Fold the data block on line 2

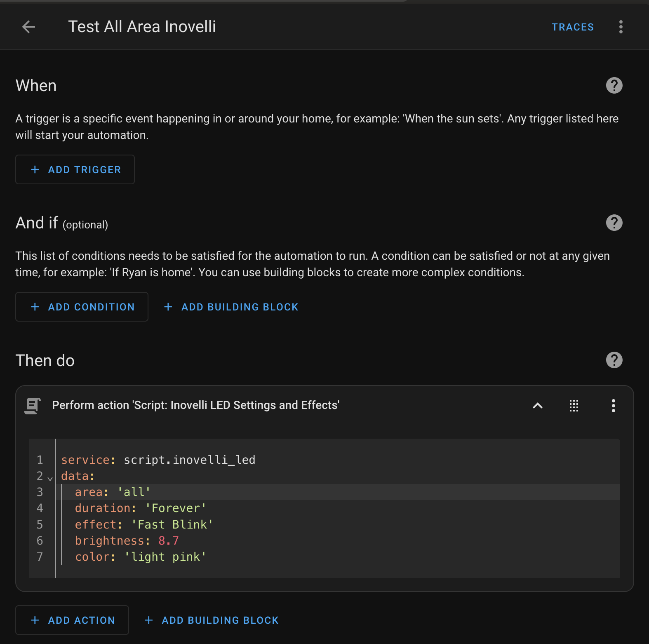pos(50,478)
